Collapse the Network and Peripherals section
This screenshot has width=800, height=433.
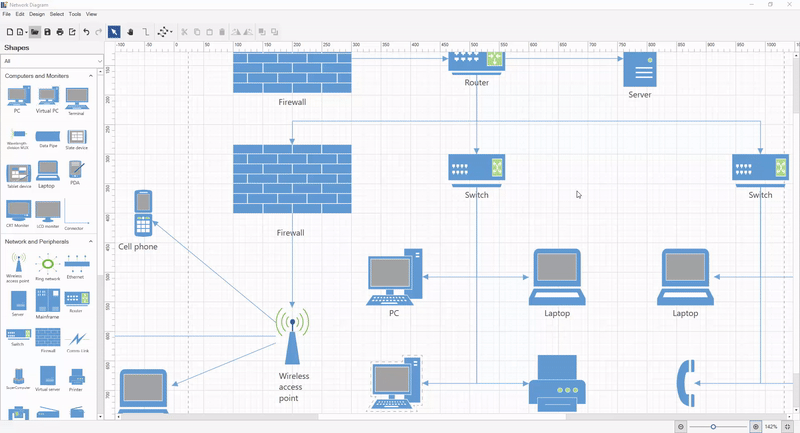tap(92, 242)
